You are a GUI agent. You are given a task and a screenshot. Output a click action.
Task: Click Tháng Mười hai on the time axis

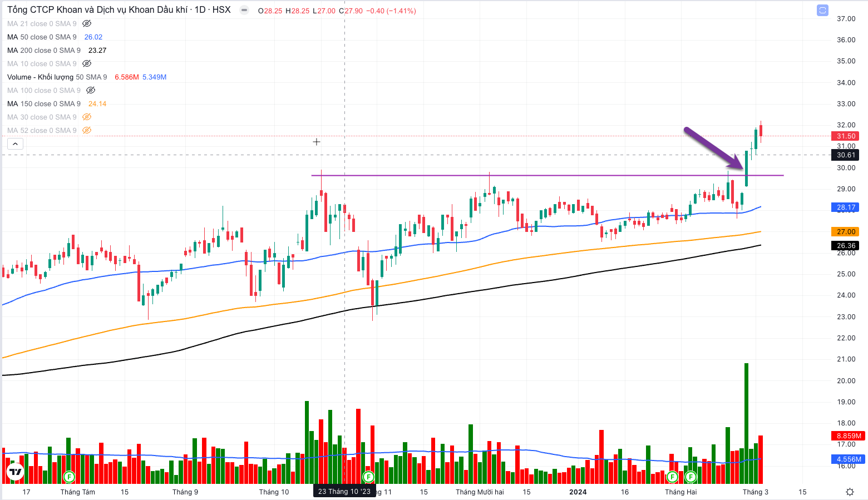[x=480, y=492]
